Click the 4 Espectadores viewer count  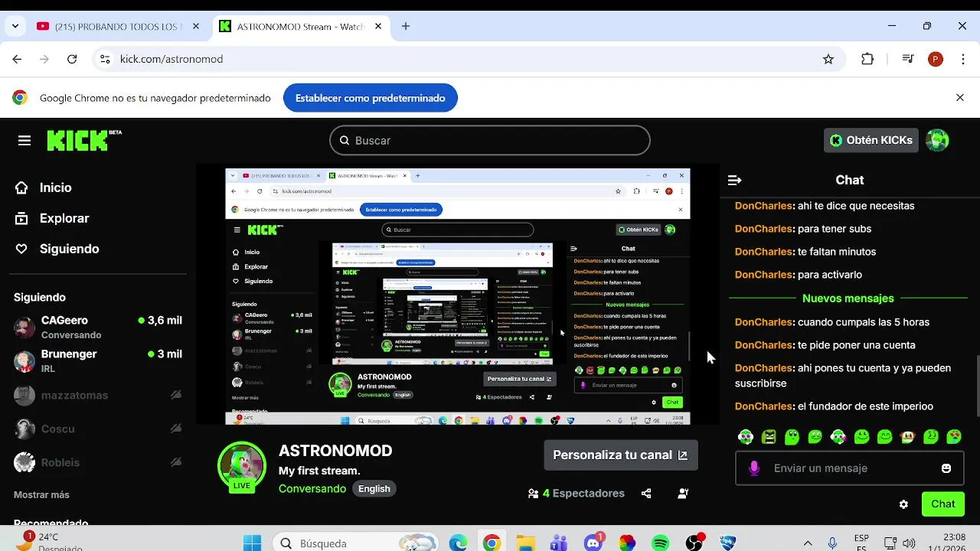tap(577, 494)
